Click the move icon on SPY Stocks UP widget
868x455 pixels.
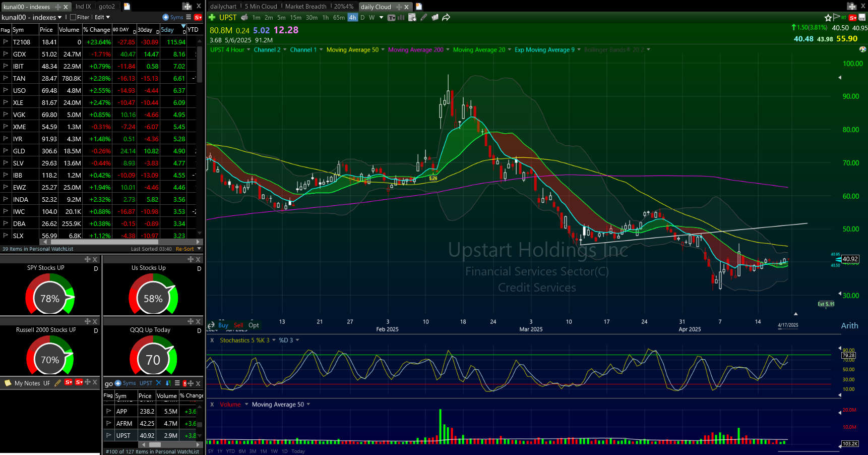[x=88, y=259]
